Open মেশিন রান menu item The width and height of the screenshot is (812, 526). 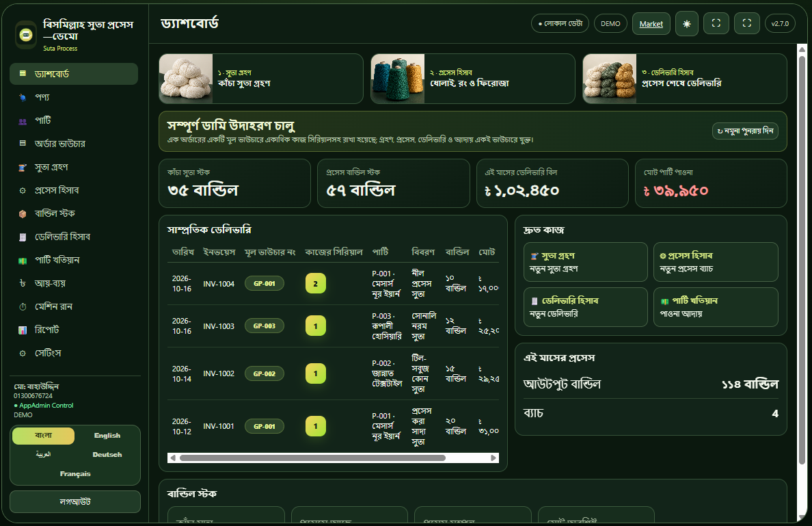pyautogui.click(x=74, y=307)
